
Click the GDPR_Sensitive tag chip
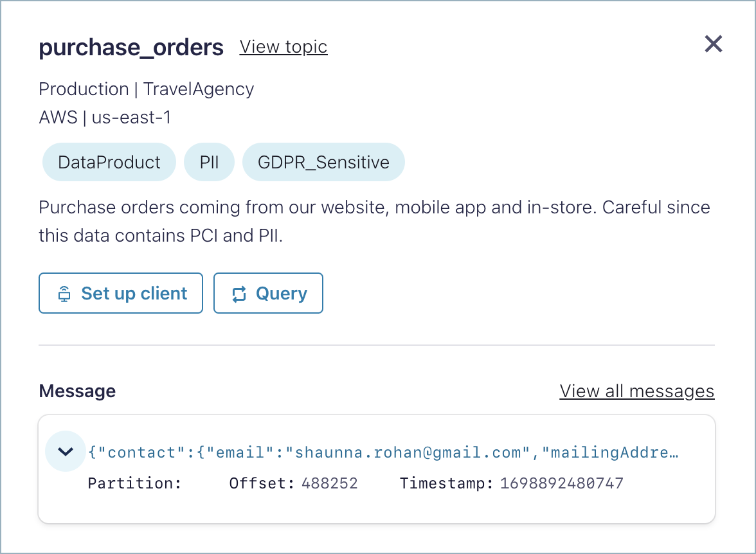click(x=323, y=162)
